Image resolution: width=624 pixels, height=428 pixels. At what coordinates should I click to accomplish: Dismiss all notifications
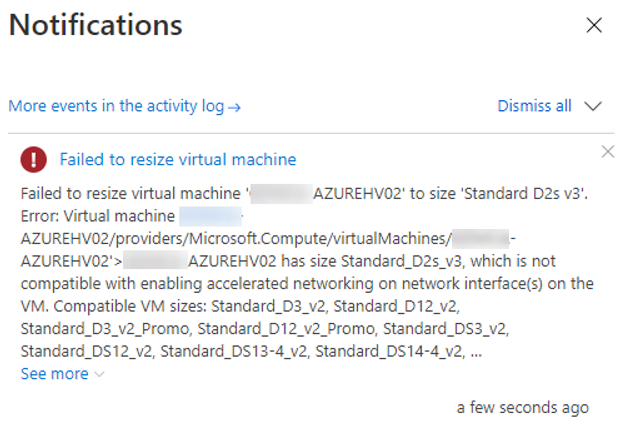tap(534, 106)
